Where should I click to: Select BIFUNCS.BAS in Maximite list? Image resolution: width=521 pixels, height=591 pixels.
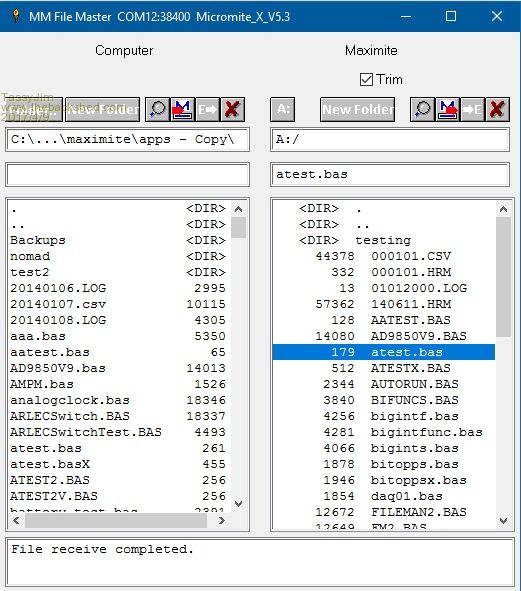[x=384, y=400]
